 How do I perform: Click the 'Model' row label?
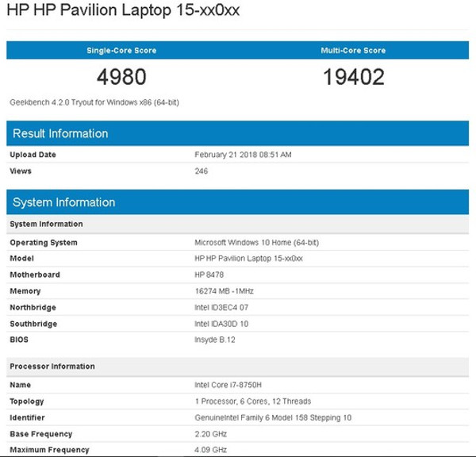click(x=21, y=259)
